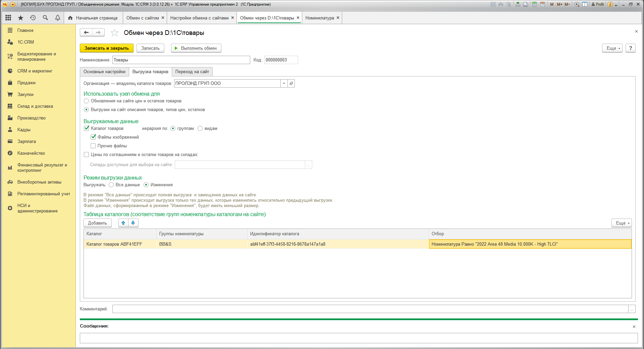Open the sections menu grid icon
644x349 pixels.
8,18
